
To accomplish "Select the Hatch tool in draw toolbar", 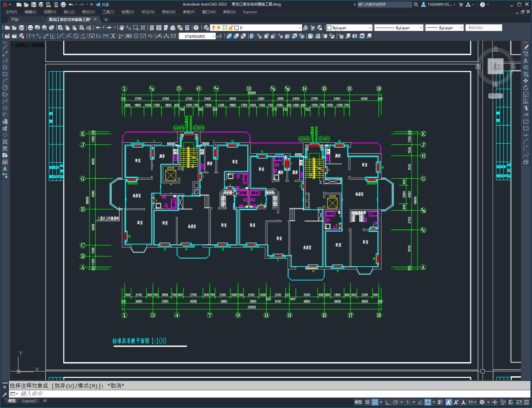I will point(5,142).
